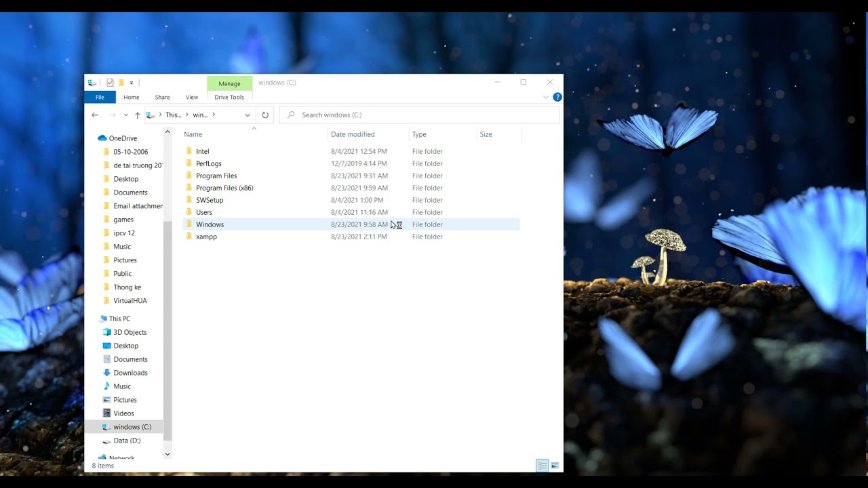Click the This PC computer icon
This screenshot has width=868, height=488.
(x=103, y=319)
